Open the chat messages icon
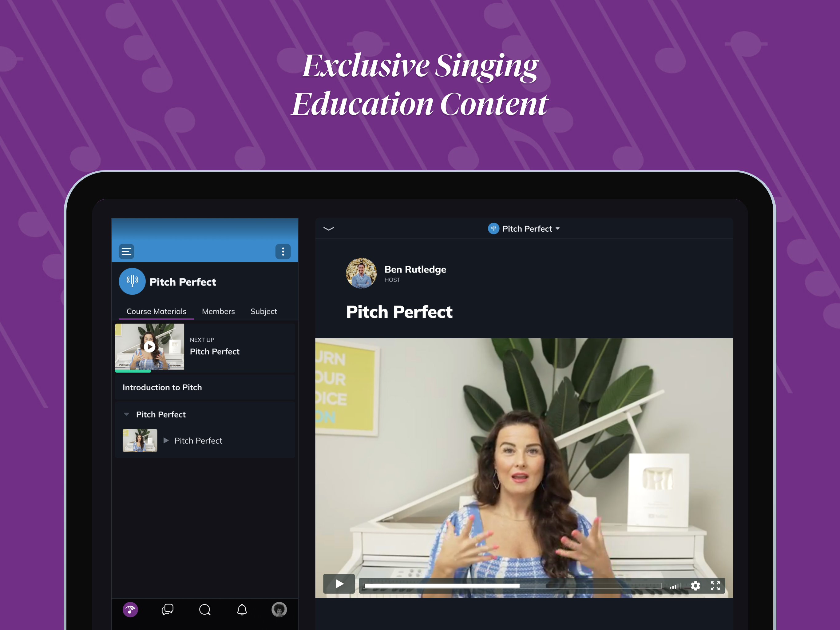The height and width of the screenshot is (630, 840). (168, 609)
